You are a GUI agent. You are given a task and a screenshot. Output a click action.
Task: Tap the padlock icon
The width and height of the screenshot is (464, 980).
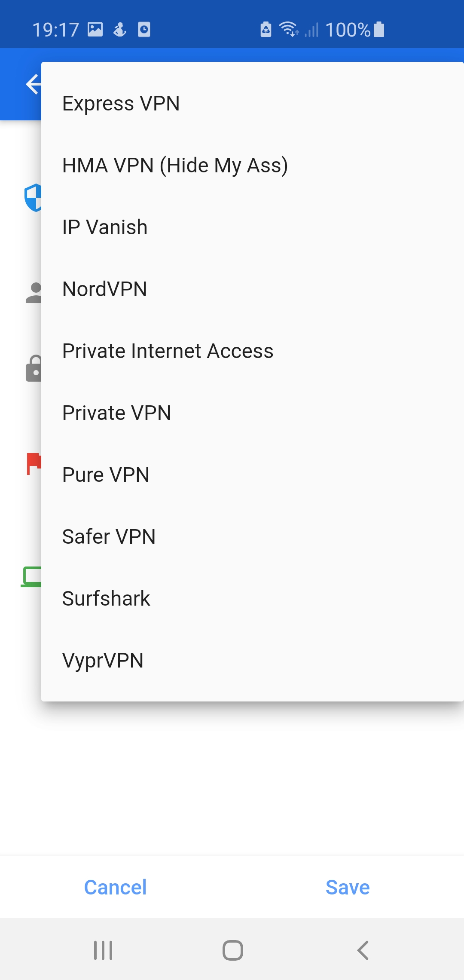click(34, 368)
